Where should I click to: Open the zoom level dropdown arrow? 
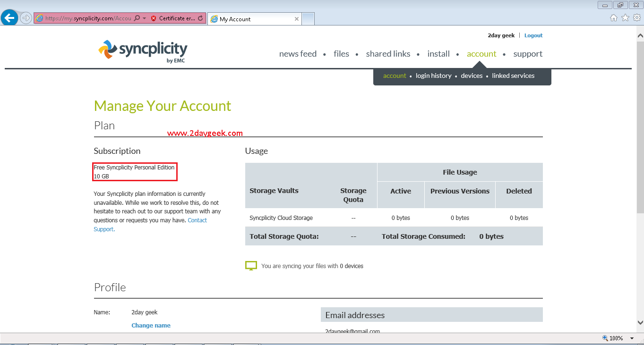coord(633,338)
